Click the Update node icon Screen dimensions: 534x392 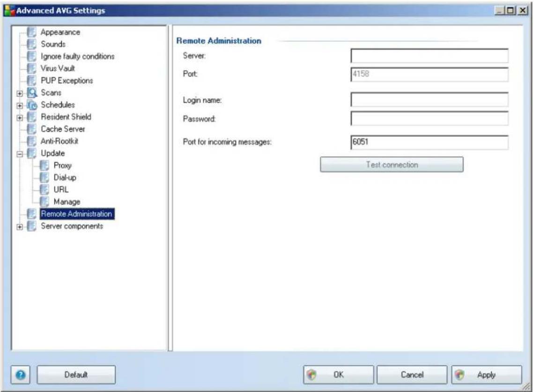click(31, 153)
